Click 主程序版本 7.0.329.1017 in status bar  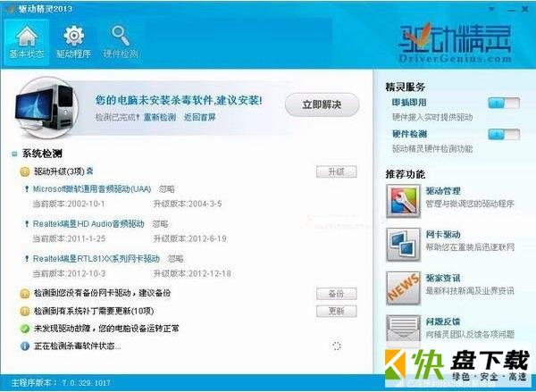(x=61, y=383)
